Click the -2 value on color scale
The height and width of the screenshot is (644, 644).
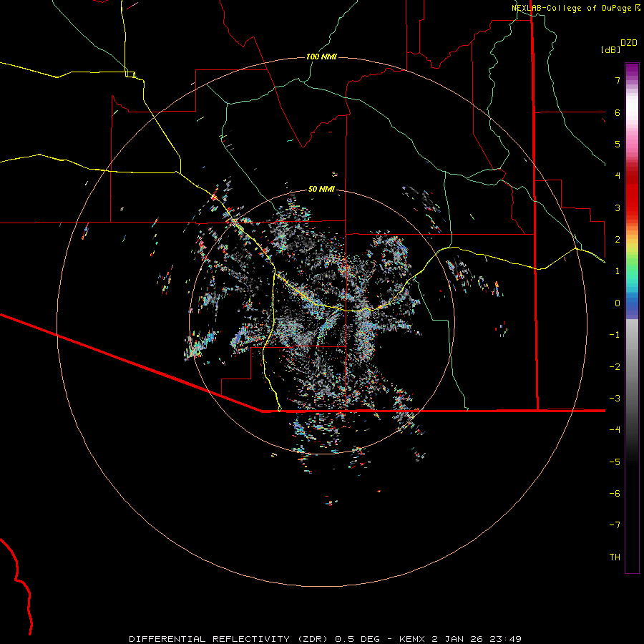coord(615,367)
